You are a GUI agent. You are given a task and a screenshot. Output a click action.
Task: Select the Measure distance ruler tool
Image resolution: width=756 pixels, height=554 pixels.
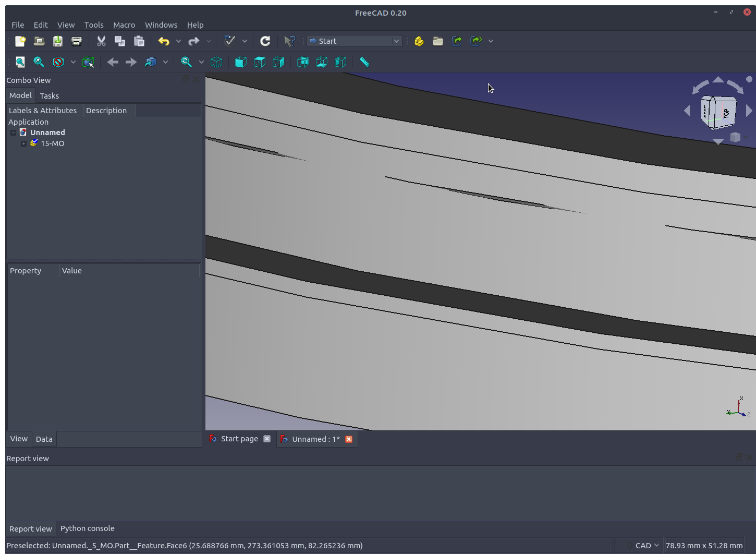click(364, 62)
